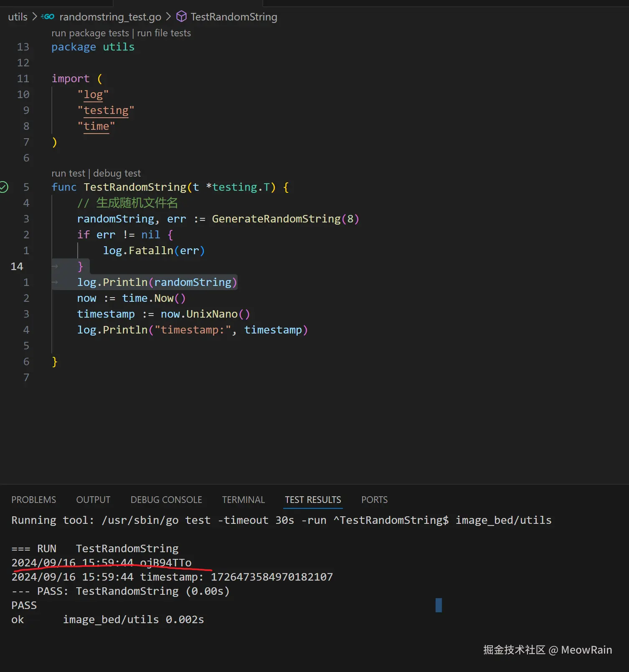Click '--- PASS: TestRandomString (0.00s)' line
Screen dimensions: 629x672
(x=120, y=591)
